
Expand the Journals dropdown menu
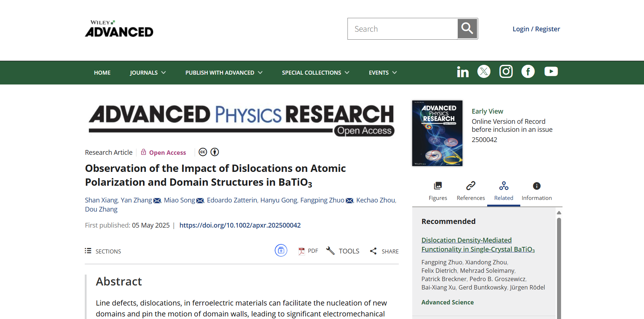pos(148,73)
